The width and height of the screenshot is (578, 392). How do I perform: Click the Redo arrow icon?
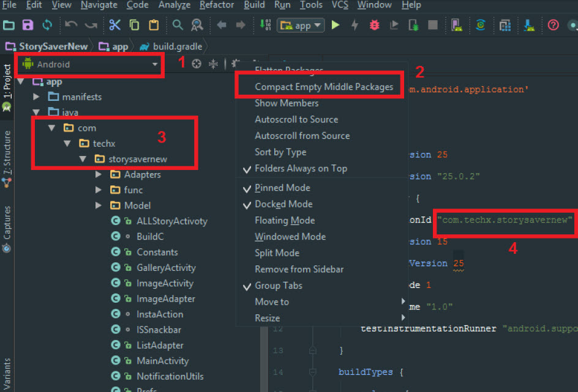pos(91,25)
